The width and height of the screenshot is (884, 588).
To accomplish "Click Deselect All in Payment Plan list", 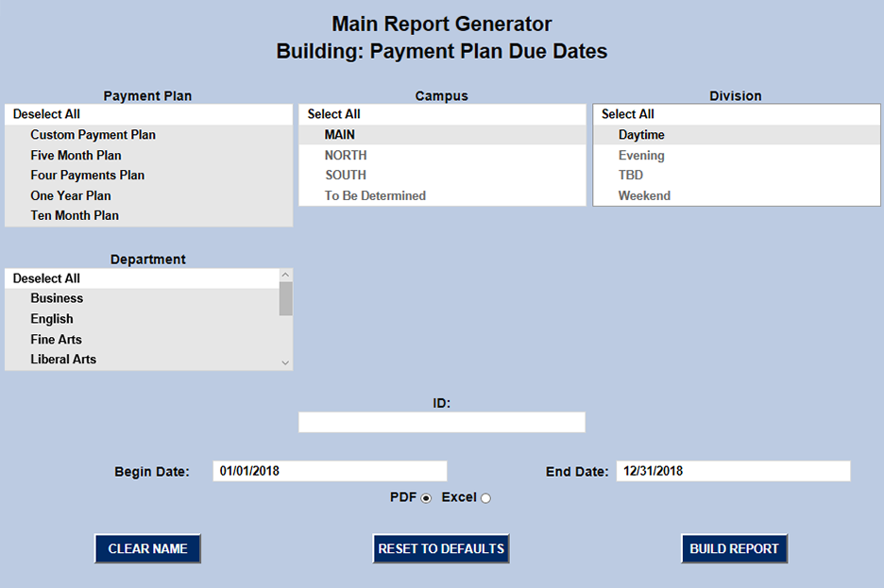I will 46,114.
